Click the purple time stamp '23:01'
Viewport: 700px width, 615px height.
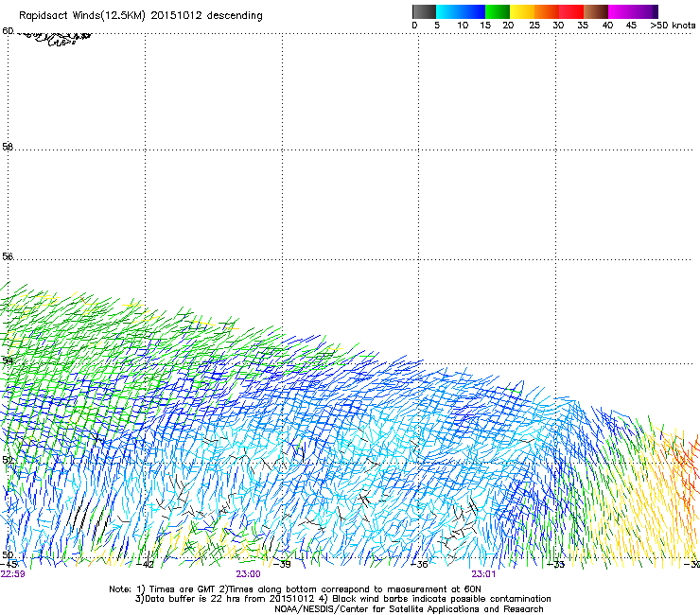[x=483, y=574]
